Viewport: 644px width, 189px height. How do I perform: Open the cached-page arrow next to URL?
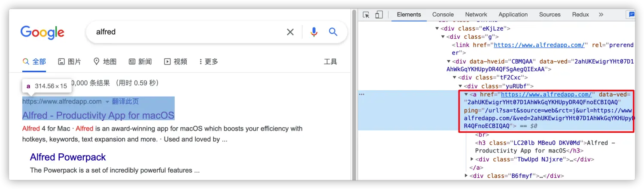[107, 102]
